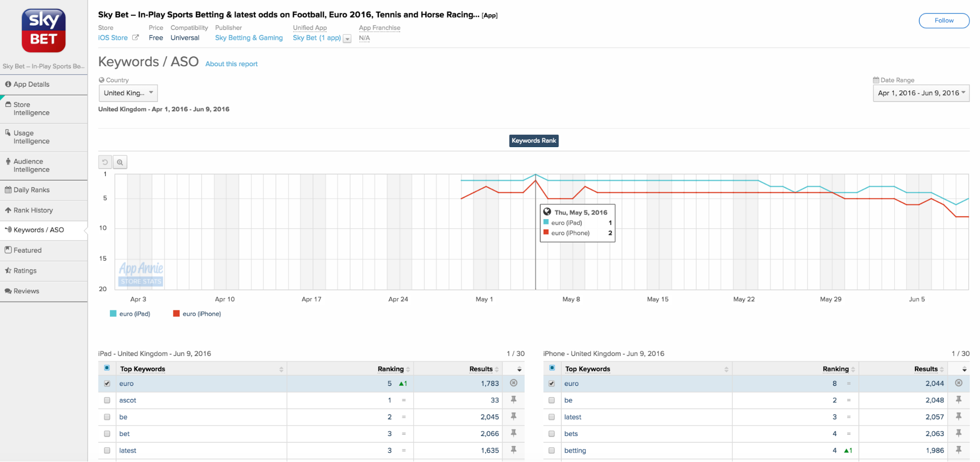
Task: Remove euro keyword from iPad table
Action: click(513, 383)
